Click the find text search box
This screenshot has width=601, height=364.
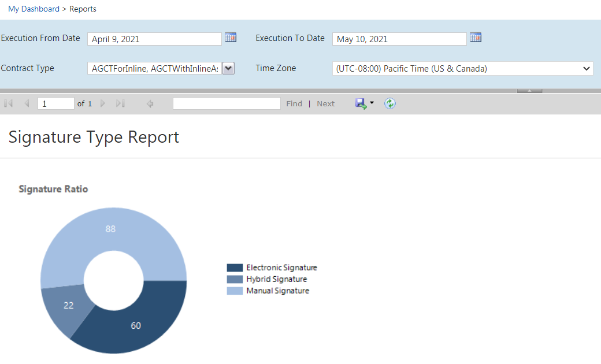click(226, 103)
